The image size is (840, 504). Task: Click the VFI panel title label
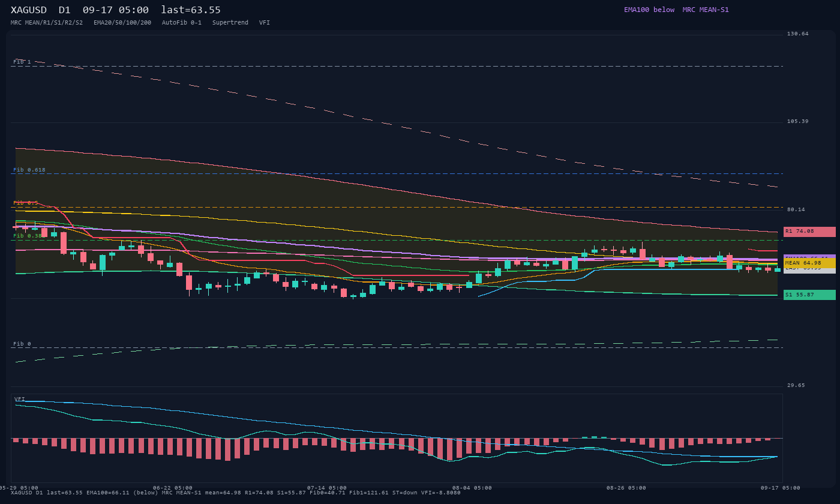20,399
